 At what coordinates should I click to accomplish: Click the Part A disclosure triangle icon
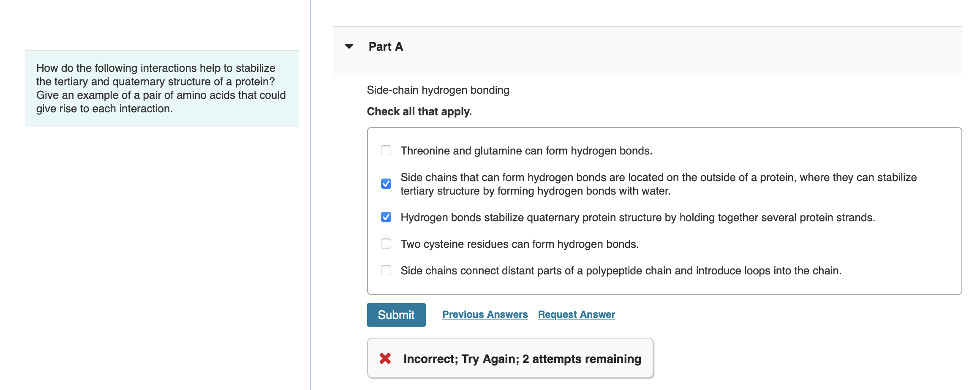click(349, 47)
